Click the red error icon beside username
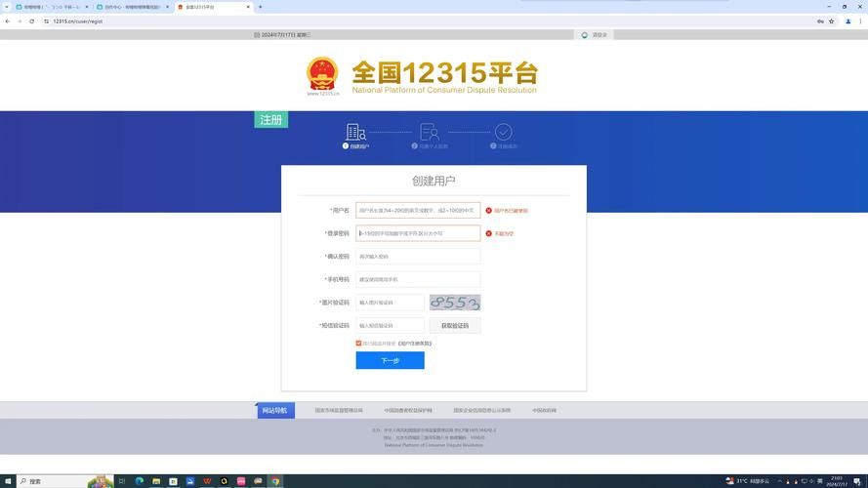 [489, 210]
